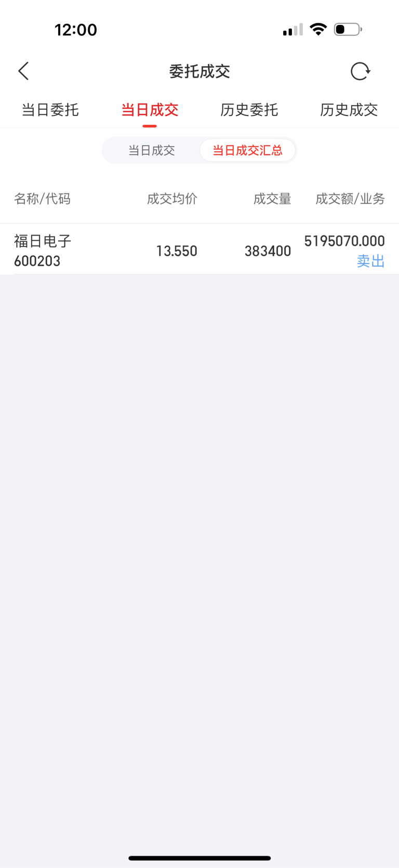The image size is (399, 868).
Task: Tap the Wi-Fi icon in status bar
Action: [x=318, y=29]
